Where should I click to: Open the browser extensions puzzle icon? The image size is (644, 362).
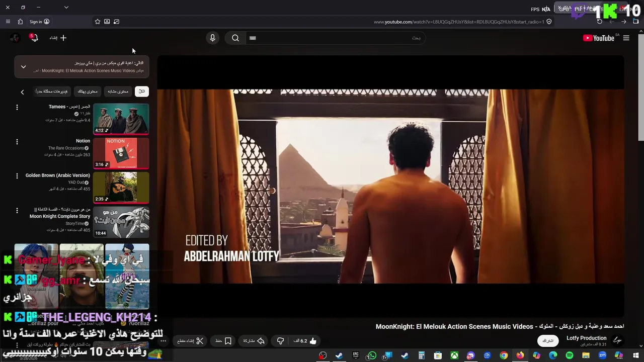coord(20,22)
